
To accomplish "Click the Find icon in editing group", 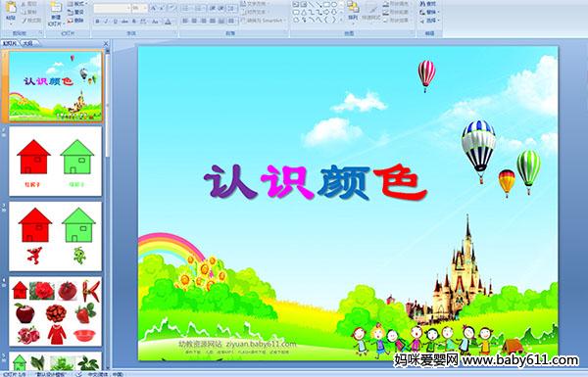I will point(428,4).
